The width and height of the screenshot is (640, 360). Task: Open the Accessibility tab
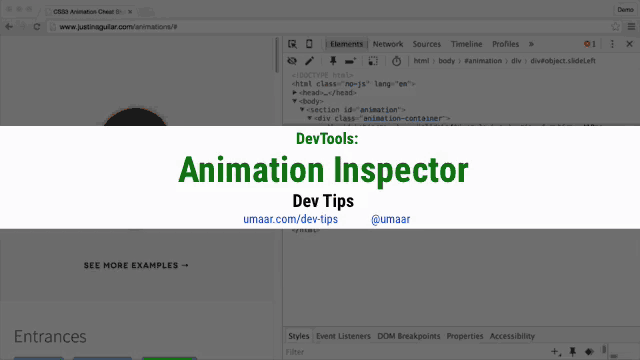[512, 336]
